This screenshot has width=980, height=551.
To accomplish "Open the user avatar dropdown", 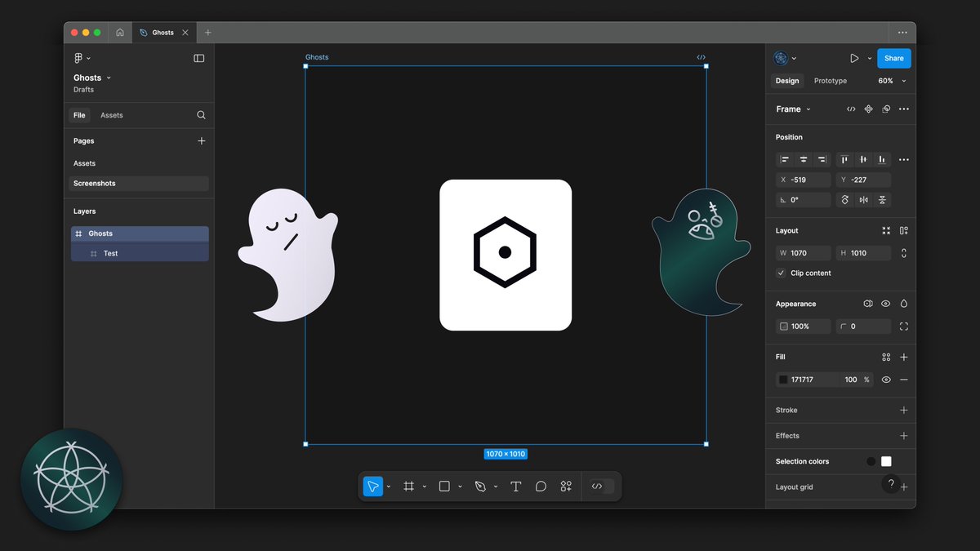I will 784,58.
